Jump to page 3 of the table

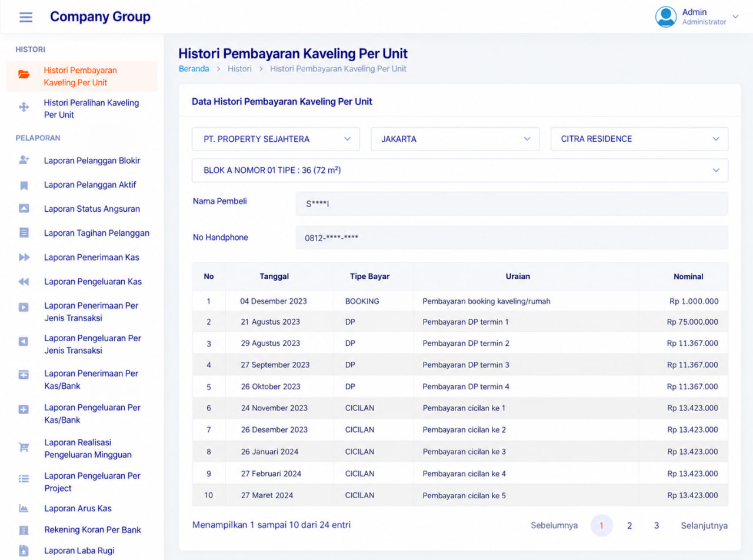pos(657,525)
